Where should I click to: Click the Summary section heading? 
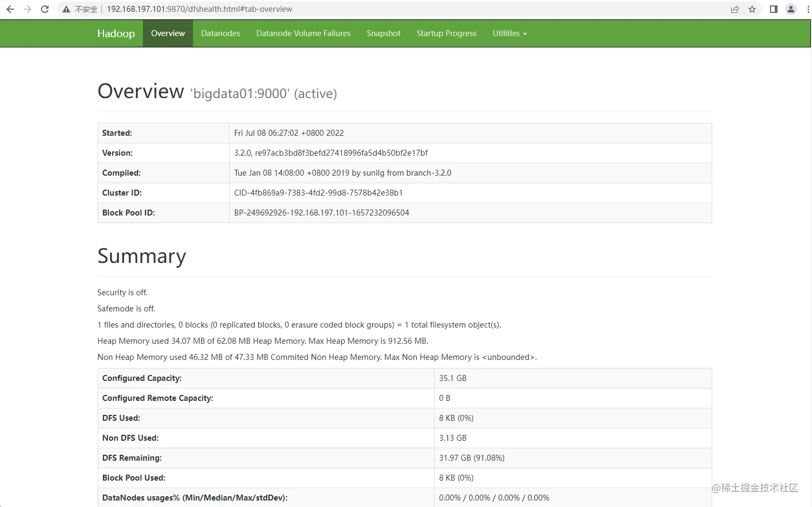point(142,256)
